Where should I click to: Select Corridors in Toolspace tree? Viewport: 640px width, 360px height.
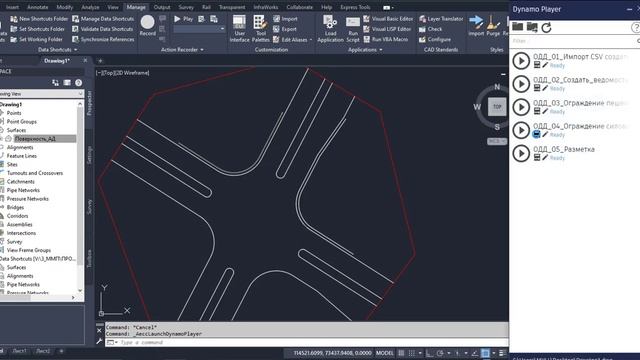tap(18, 216)
